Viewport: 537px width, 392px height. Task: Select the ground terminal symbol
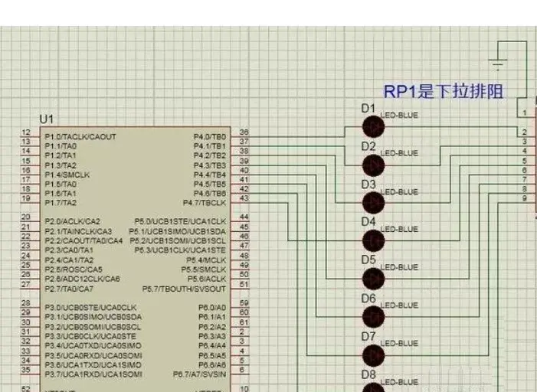point(498,65)
